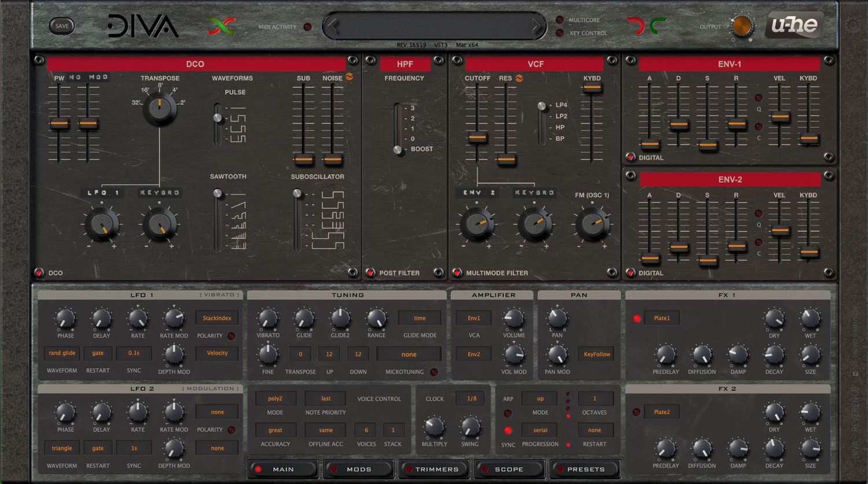The image size is (868, 484).
Task: Click the u-he logo
Action: [x=794, y=25]
